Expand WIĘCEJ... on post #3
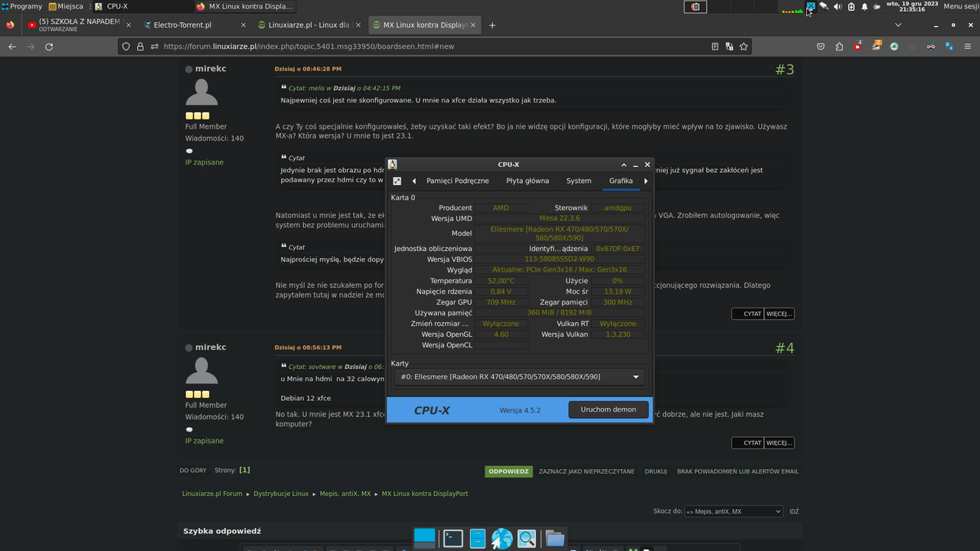This screenshot has height=551, width=980. [x=779, y=314]
